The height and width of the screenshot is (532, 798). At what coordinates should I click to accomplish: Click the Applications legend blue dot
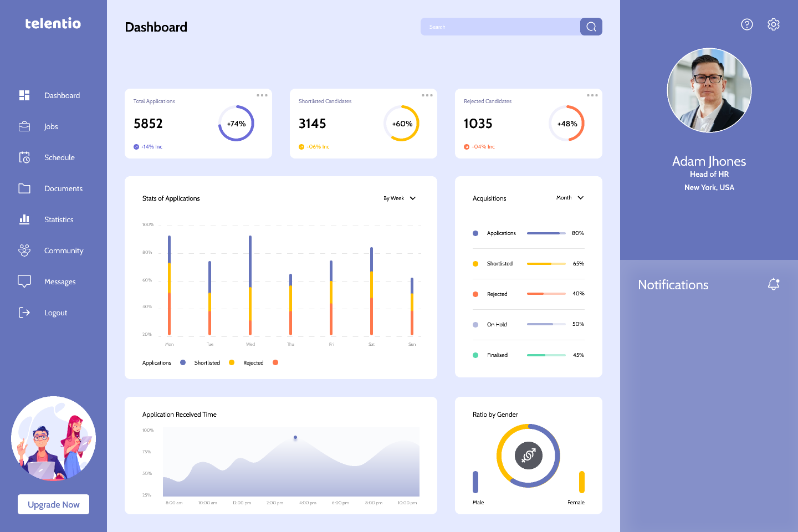[x=183, y=363]
